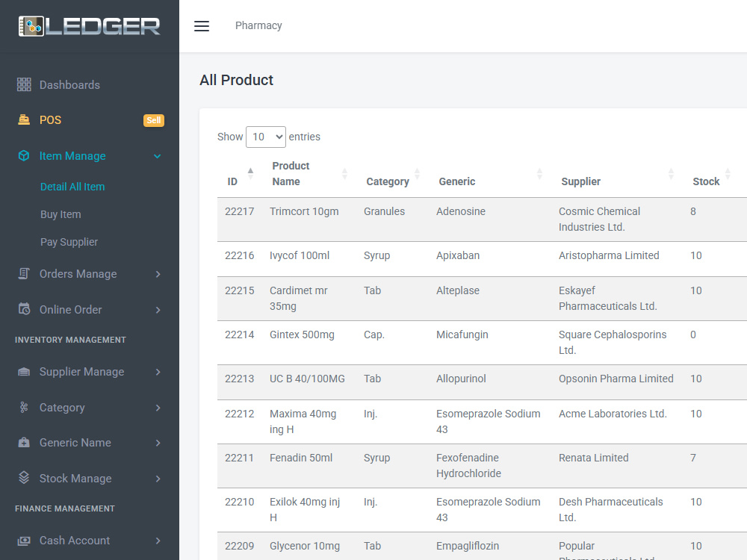Click generic Empagliflozin cell
This screenshot has width=747, height=560.
(468, 546)
